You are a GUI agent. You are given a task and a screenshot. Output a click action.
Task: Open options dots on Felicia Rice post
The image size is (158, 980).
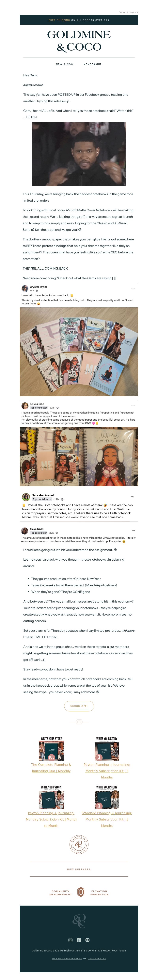[x=133, y=406]
